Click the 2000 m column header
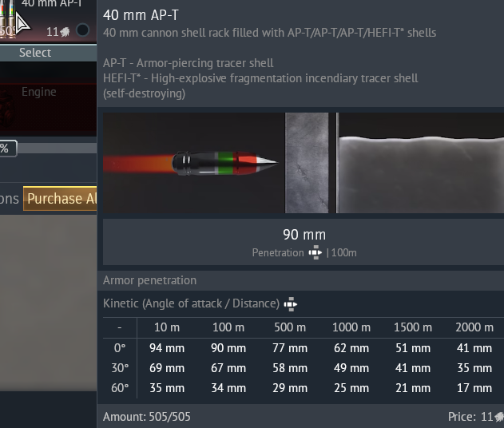The width and height of the screenshot is (504, 428). pyautogui.click(x=474, y=327)
